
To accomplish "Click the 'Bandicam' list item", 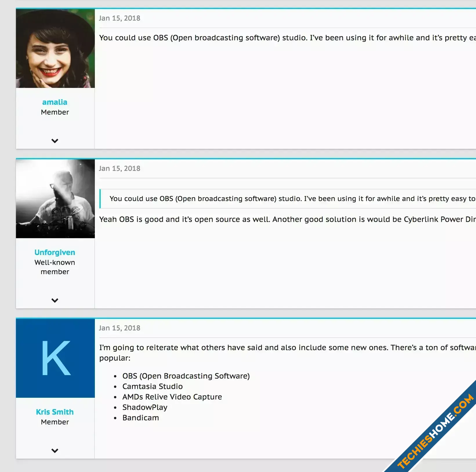I will tap(141, 418).
